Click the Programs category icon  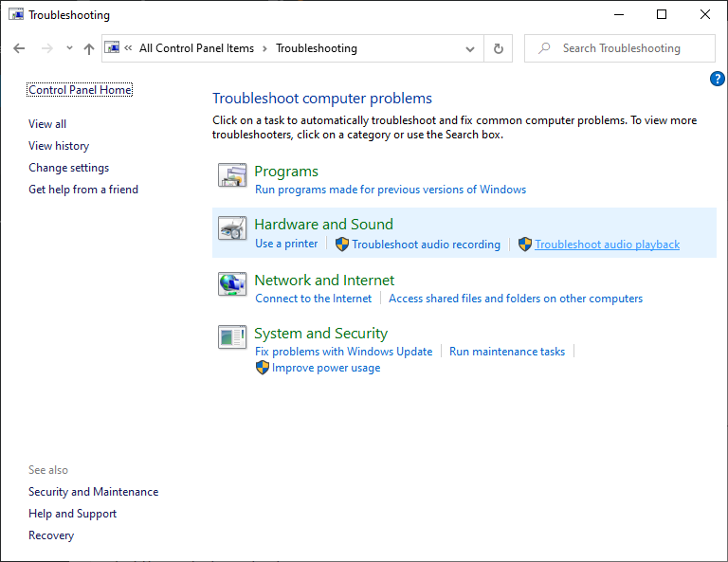coord(232,175)
